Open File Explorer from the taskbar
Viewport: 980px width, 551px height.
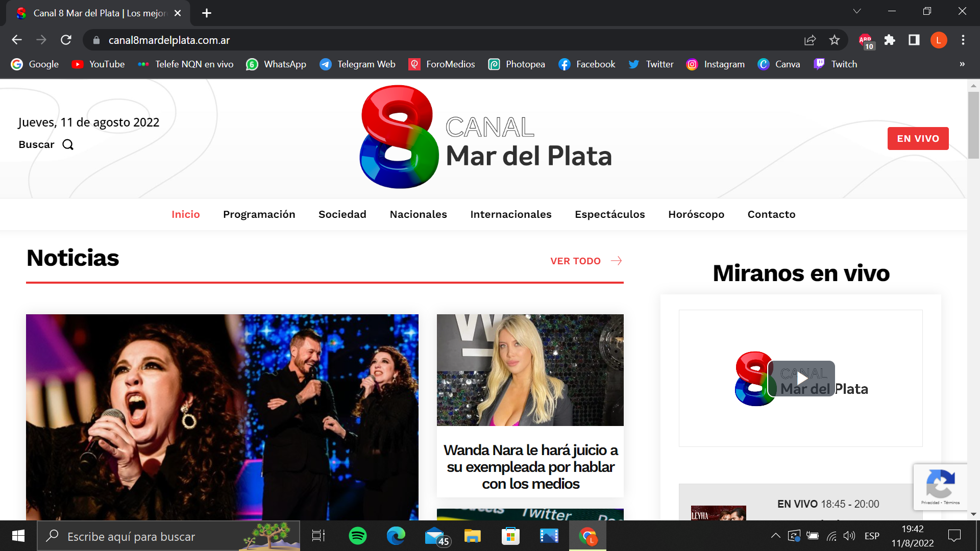[472, 536]
